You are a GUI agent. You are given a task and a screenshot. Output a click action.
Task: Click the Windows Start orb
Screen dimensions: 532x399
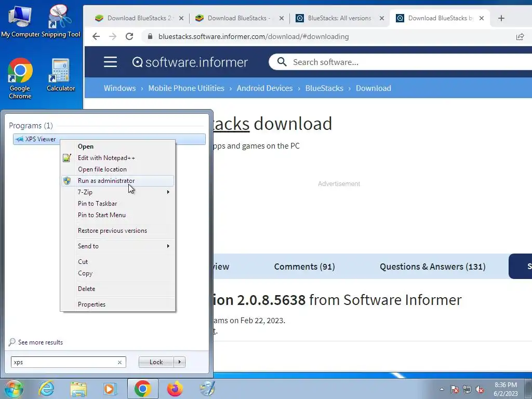pyautogui.click(x=14, y=389)
